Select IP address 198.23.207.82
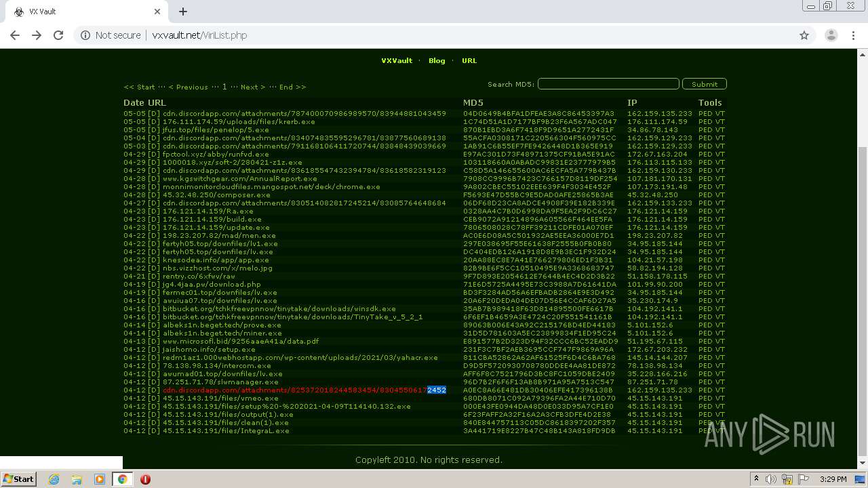Viewport: 868px width, 488px height. (654, 235)
